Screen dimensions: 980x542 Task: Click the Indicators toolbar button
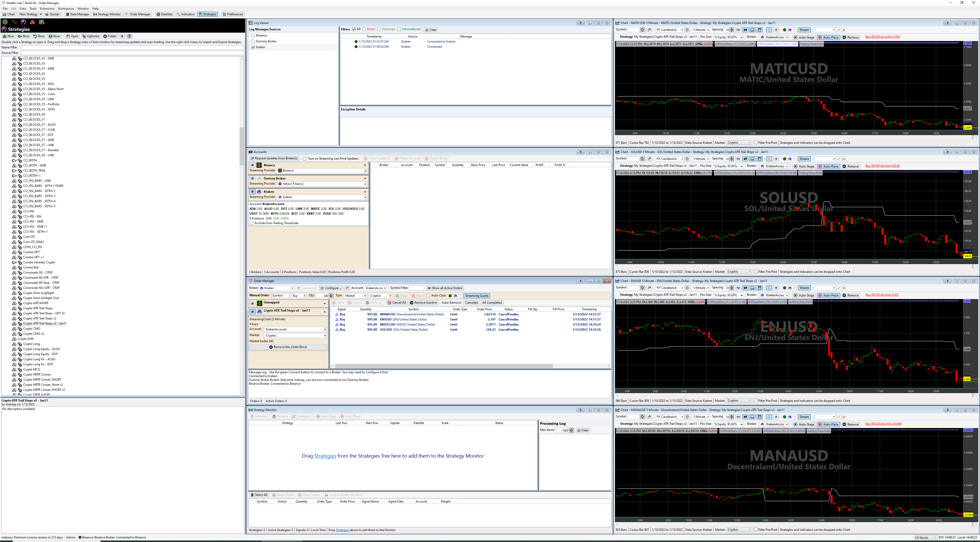point(185,15)
